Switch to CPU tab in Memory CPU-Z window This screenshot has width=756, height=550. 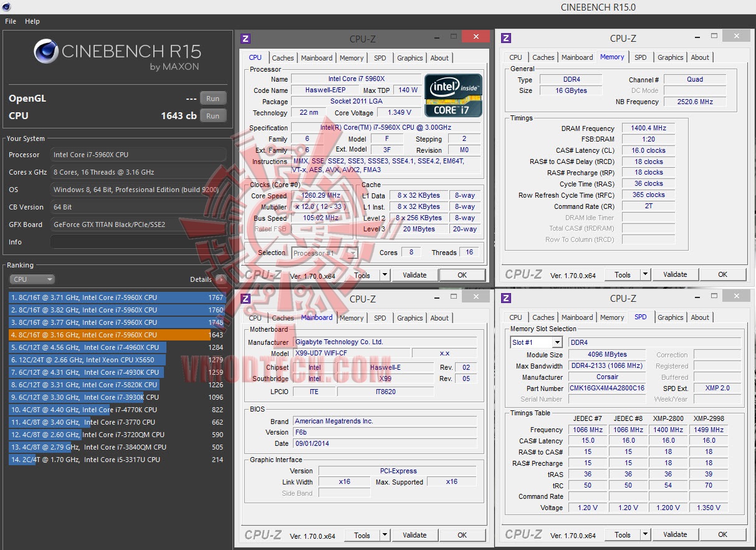coord(516,57)
